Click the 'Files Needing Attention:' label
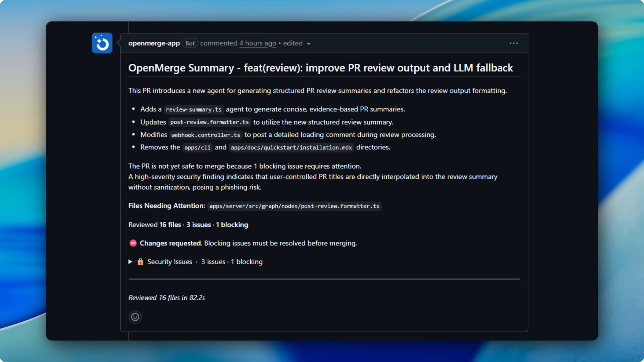This screenshot has height=362, width=644. [x=167, y=206]
